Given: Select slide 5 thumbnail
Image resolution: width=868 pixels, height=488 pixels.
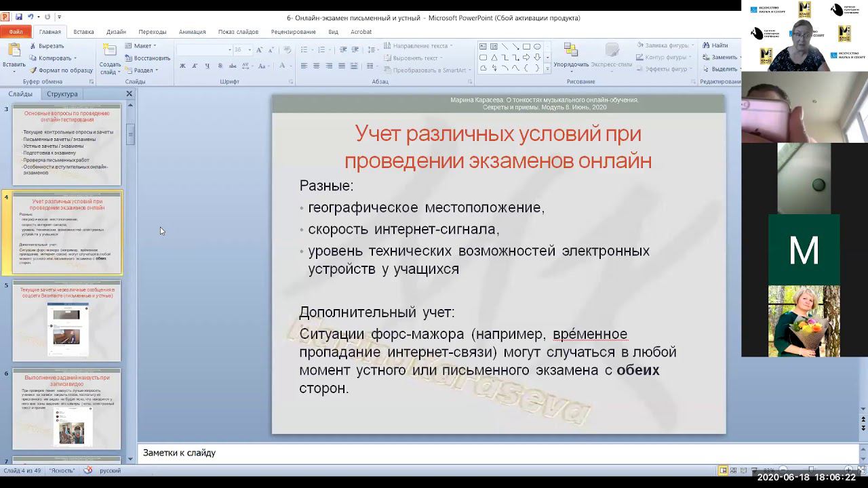Looking at the screenshot, I should (x=66, y=321).
